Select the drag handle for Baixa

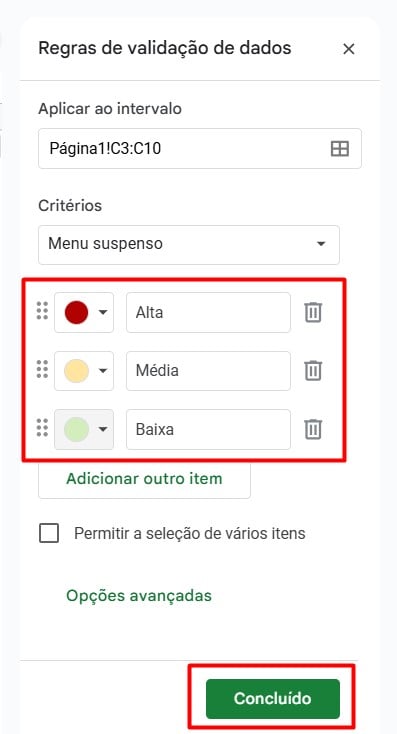42,428
